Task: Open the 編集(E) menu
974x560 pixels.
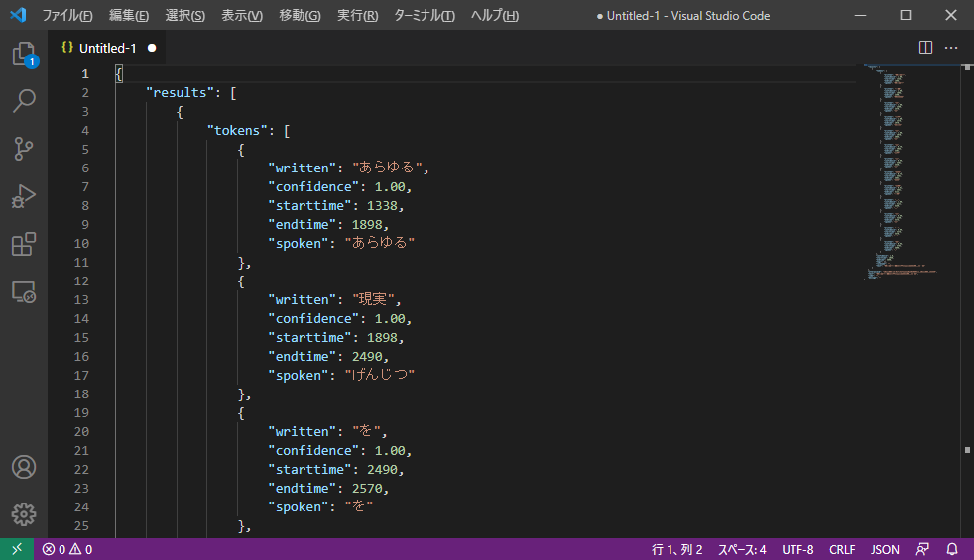Action: (129, 16)
